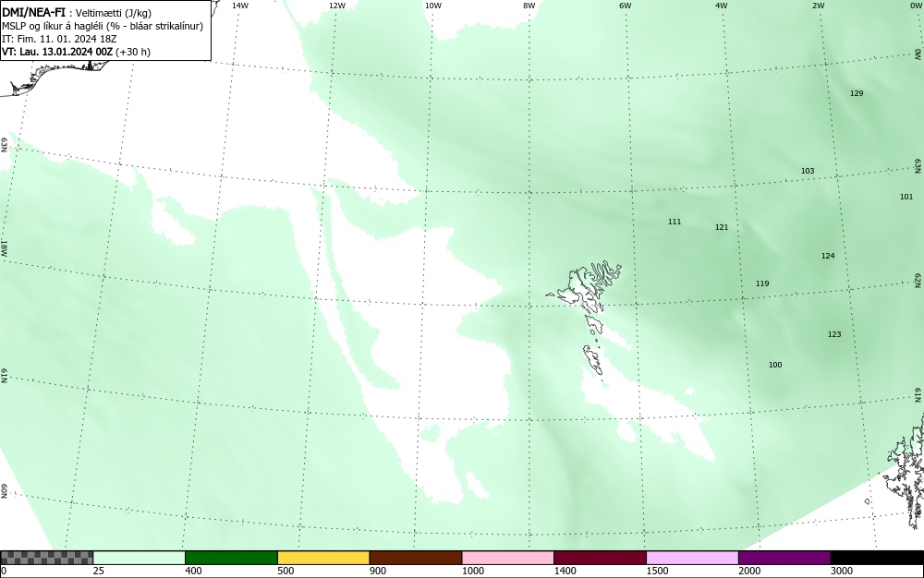Viewport: 924px width, 578px height.
Task: Click the map value 103
Action: tap(808, 171)
